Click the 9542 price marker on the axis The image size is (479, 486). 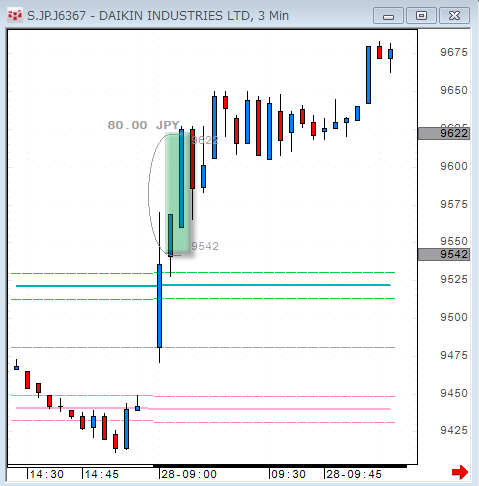(x=444, y=254)
